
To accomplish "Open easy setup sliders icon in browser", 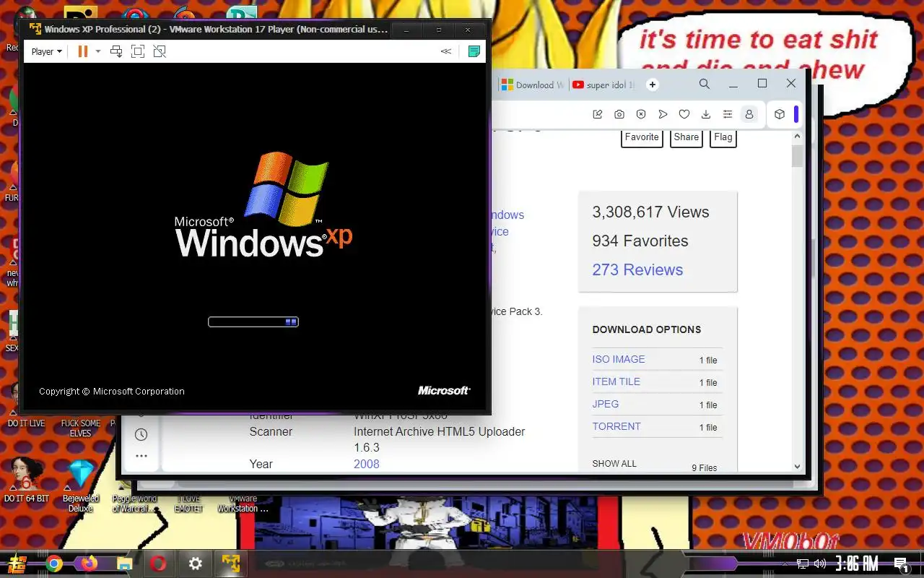I will pos(728,114).
